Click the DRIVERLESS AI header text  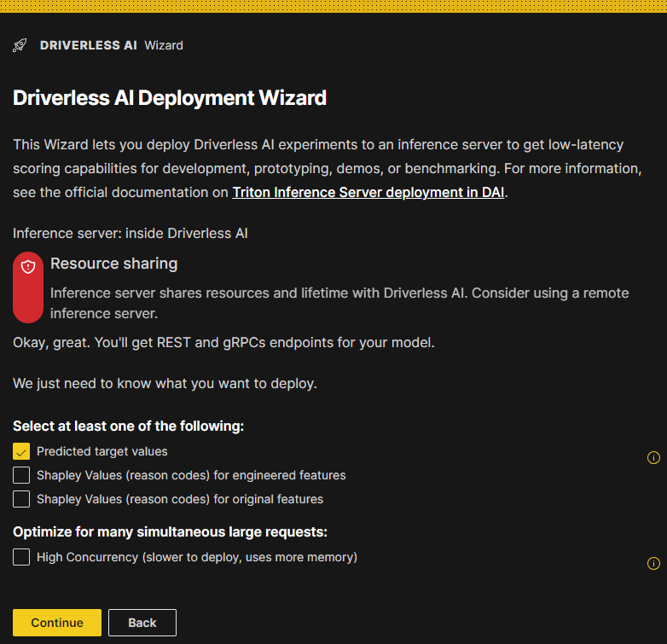pos(89,45)
